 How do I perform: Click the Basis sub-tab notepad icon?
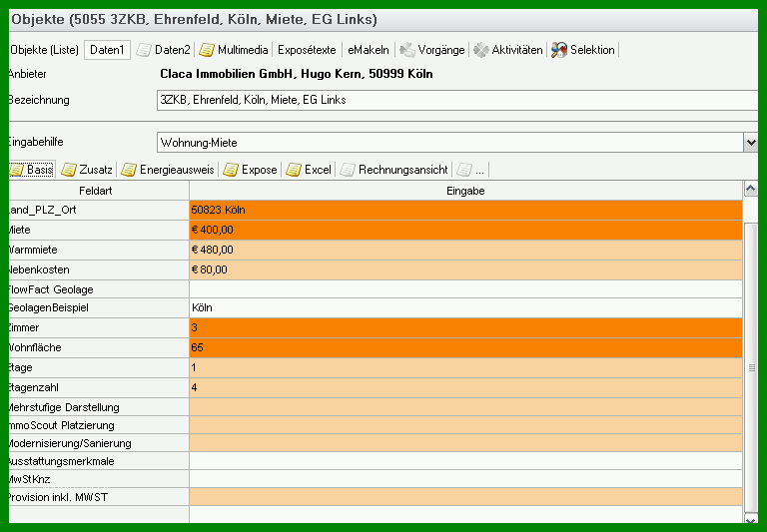pos(16,170)
